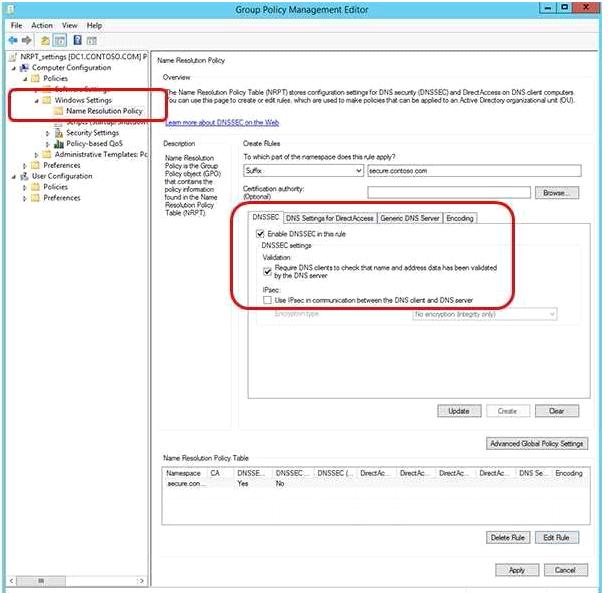
Task: Click the Computer Configuration node icon
Action: click(x=24, y=68)
